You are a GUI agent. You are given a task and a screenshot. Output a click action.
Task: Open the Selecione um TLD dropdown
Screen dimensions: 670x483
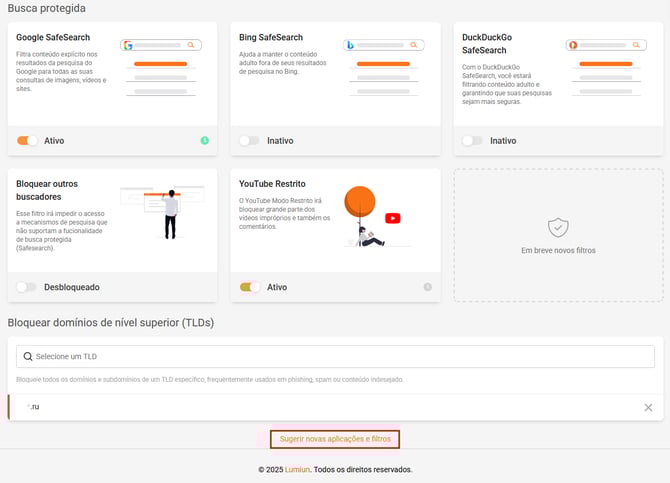click(335, 357)
